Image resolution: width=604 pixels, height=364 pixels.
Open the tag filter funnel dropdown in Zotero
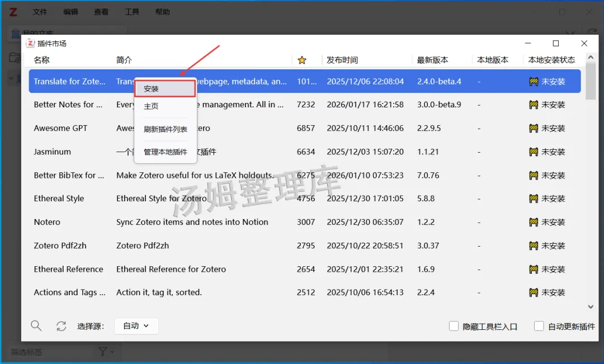click(x=106, y=351)
